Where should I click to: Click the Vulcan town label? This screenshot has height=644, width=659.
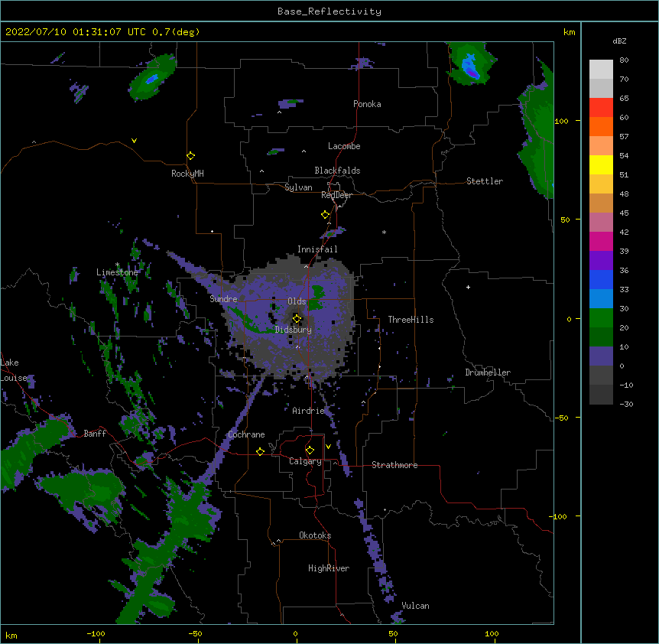(x=415, y=606)
